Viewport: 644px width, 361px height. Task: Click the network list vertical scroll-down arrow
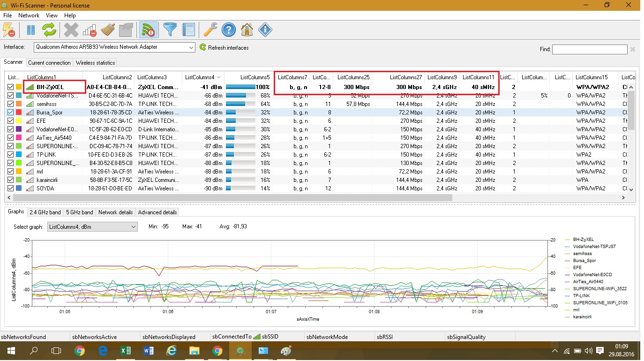[x=631, y=189]
